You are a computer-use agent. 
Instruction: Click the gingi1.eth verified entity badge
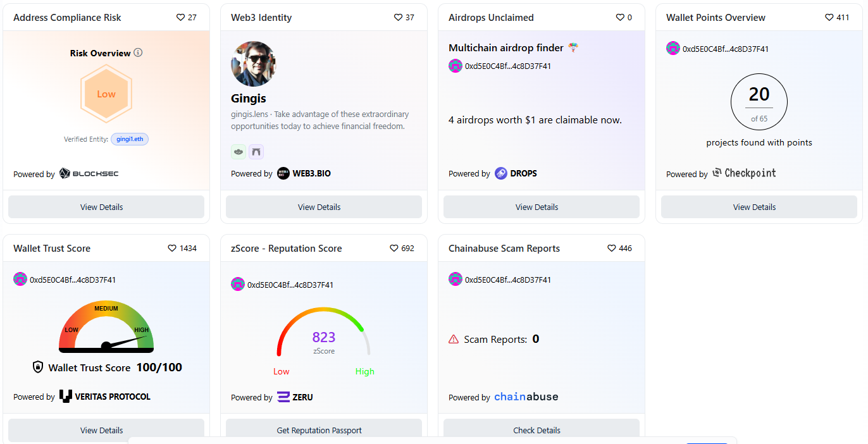(130, 139)
